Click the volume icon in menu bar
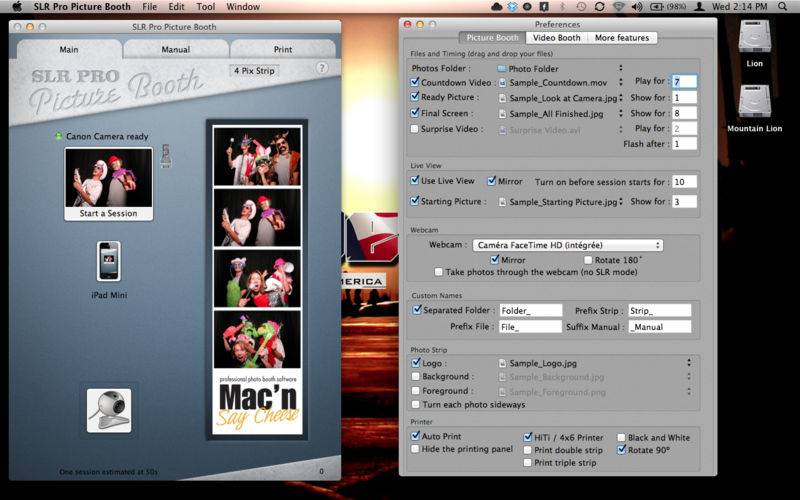This screenshot has height=500, width=800. (x=636, y=7)
